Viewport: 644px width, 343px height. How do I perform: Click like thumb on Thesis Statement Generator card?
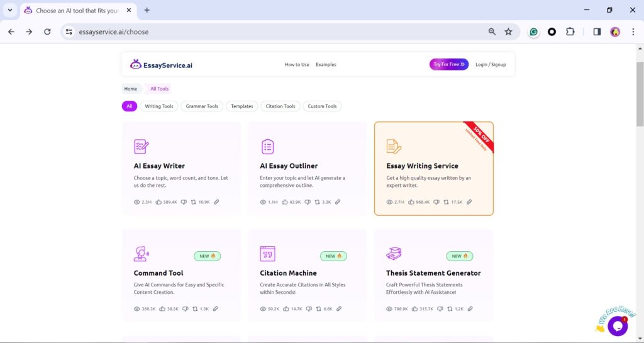pos(415,309)
